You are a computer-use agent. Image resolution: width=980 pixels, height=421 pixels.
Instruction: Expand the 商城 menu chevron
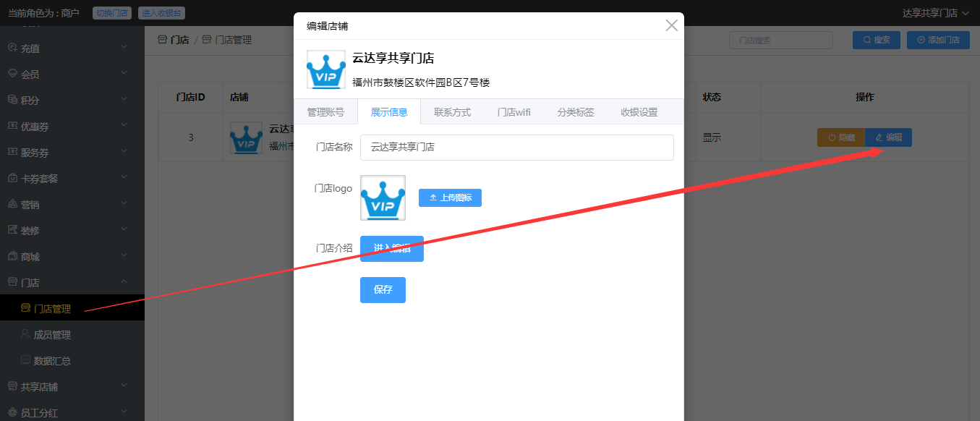[124, 255]
